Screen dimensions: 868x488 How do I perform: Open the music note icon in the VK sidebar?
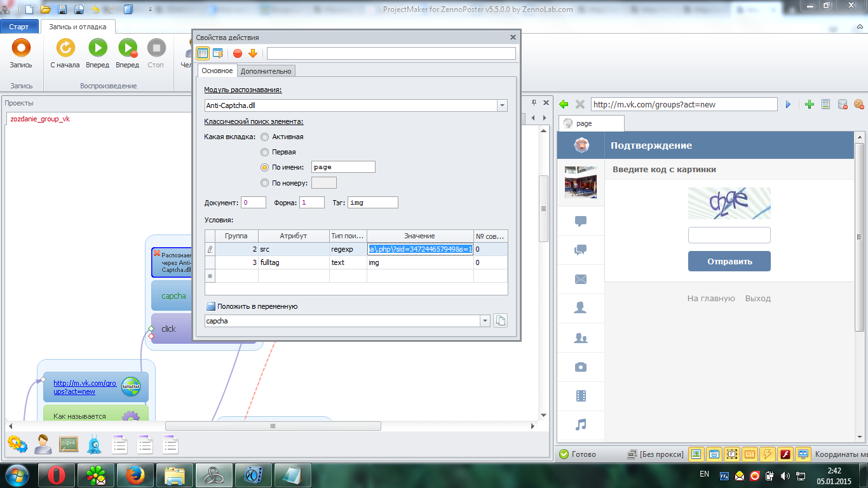point(581,424)
